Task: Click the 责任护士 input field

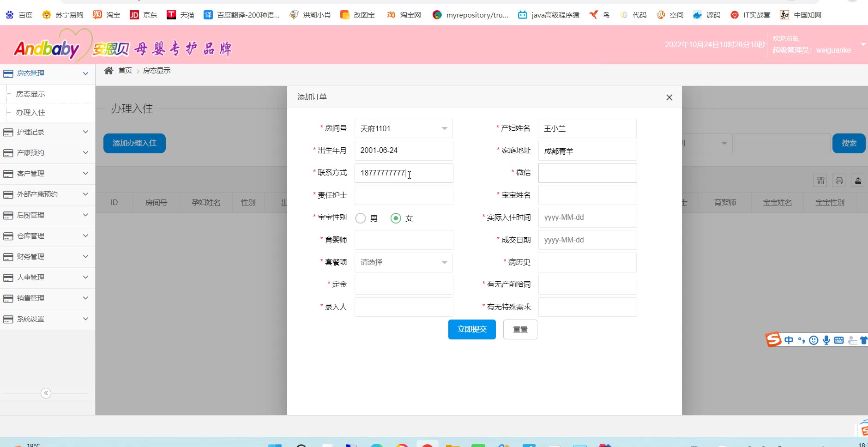Action: (x=404, y=195)
